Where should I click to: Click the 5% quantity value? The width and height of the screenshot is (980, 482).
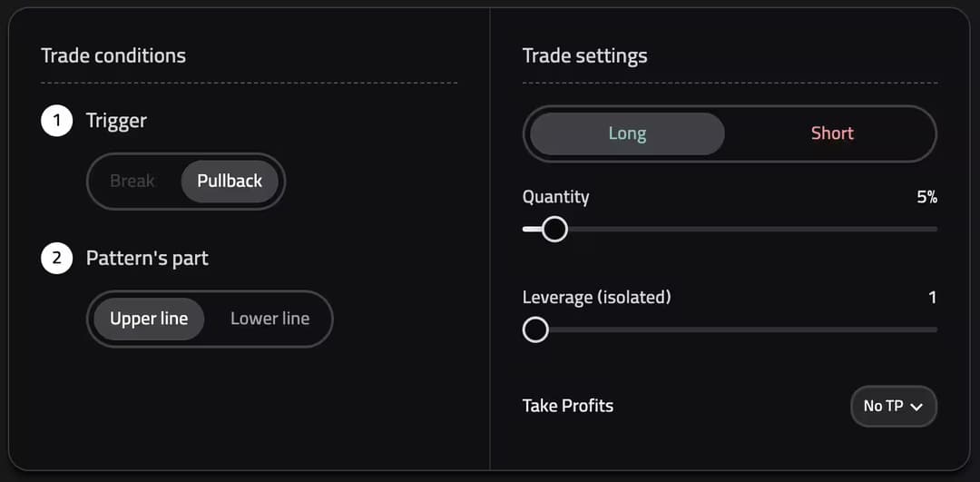(x=926, y=197)
